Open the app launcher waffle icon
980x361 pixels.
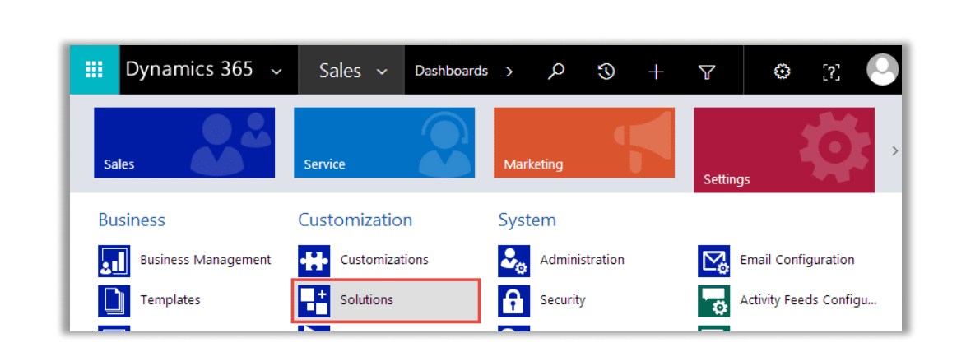click(x=95, y=70)
